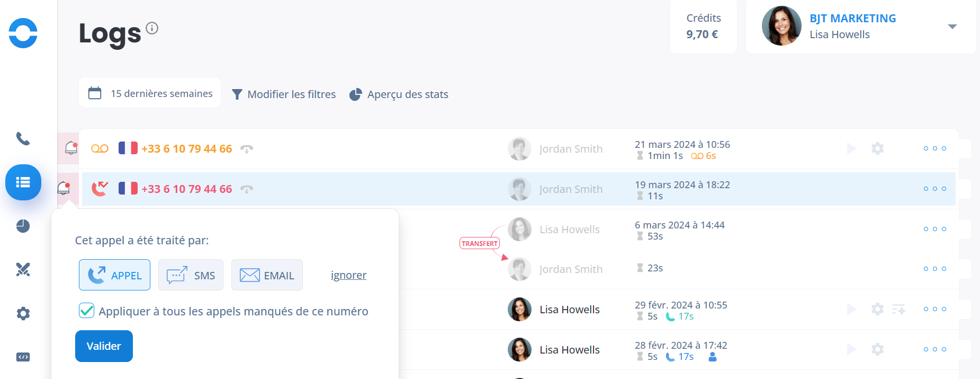Viewport: 980px width, 379px height.
Task: Play recording of the 21 mars call
Action: tap(851, 148)
